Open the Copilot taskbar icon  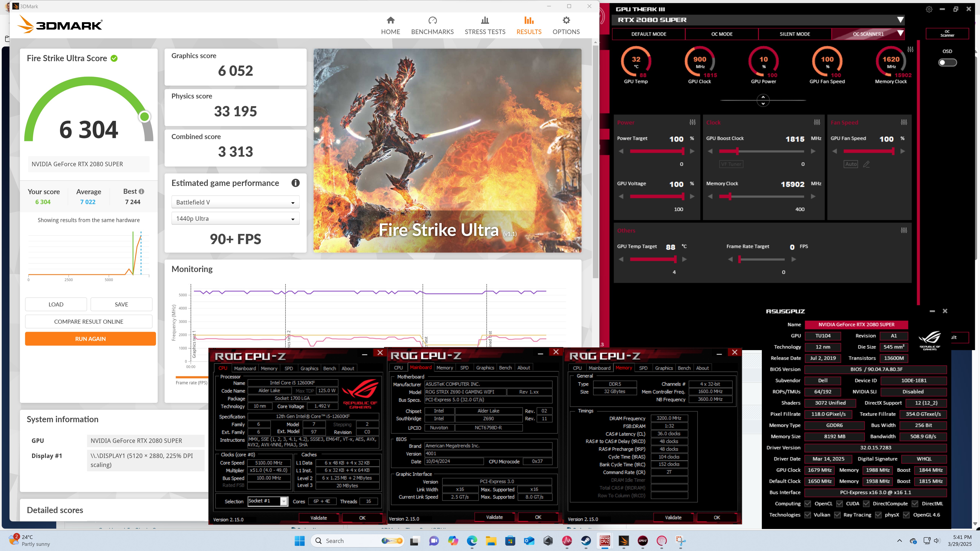point(453,541)
